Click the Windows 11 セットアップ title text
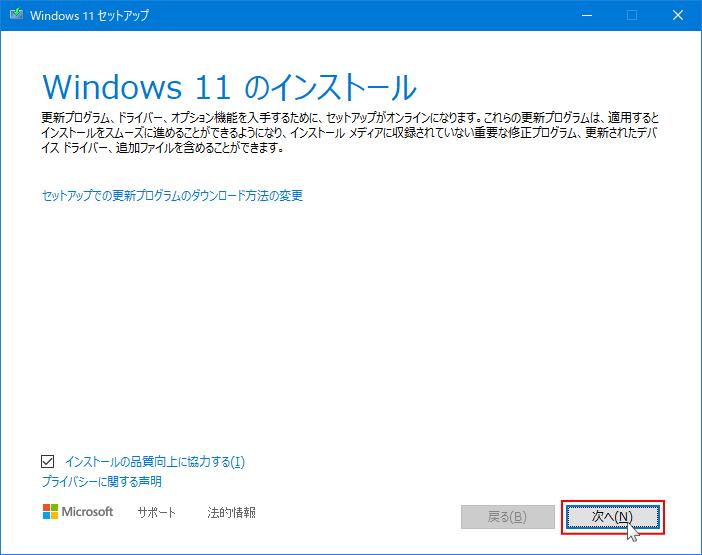702x555 pixels. pyautogui.click(x=90, y=15)
